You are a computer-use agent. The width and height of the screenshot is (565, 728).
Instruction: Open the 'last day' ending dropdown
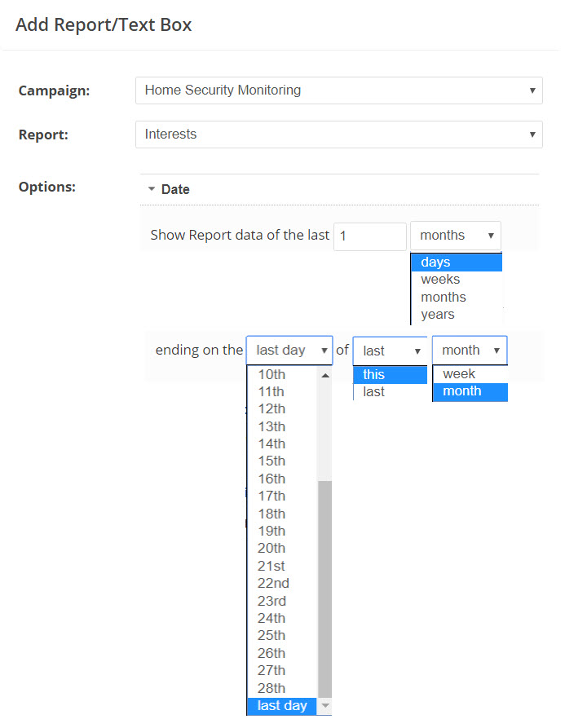289,351
